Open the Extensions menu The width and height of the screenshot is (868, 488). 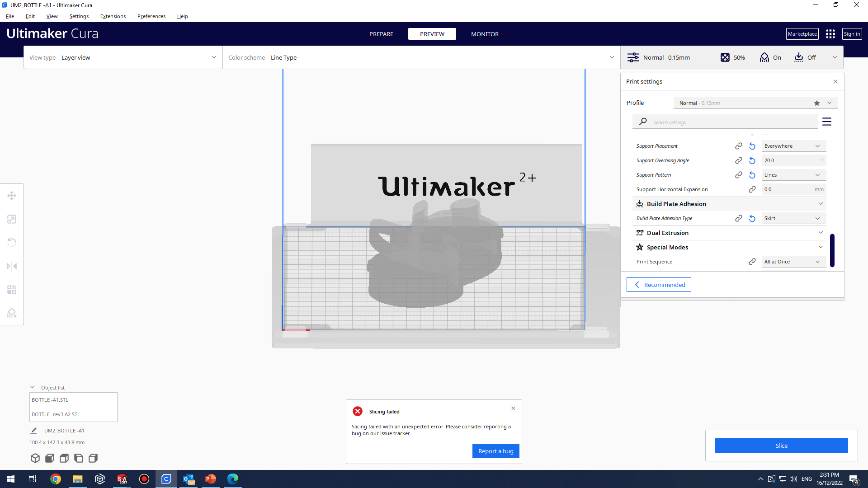click(113, 16)
